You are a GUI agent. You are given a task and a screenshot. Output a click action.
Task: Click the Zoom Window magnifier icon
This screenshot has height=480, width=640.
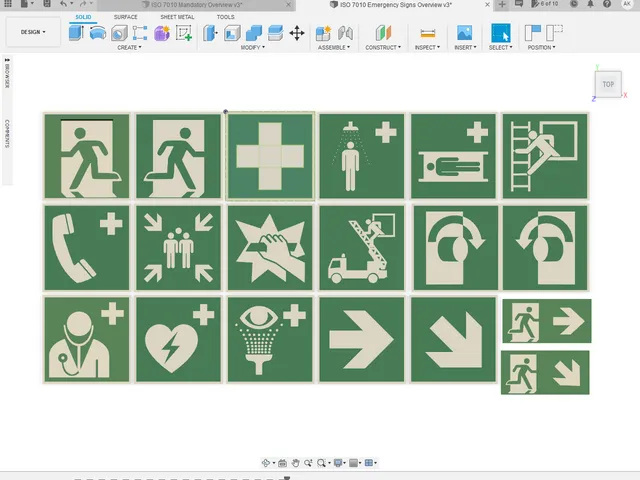click(x=321, y=463)
